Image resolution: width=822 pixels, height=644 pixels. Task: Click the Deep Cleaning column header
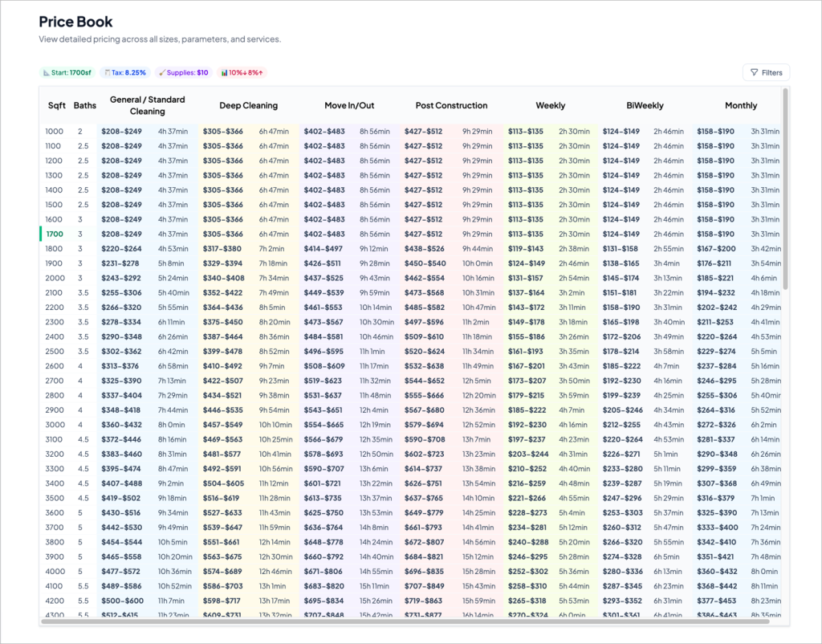(249, 105)
